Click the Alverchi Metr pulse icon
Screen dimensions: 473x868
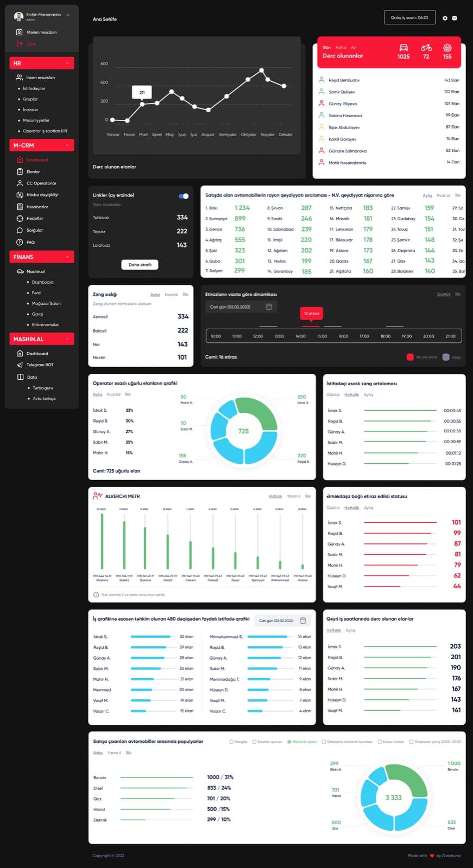pyautogui.click(x=98, y=496)
